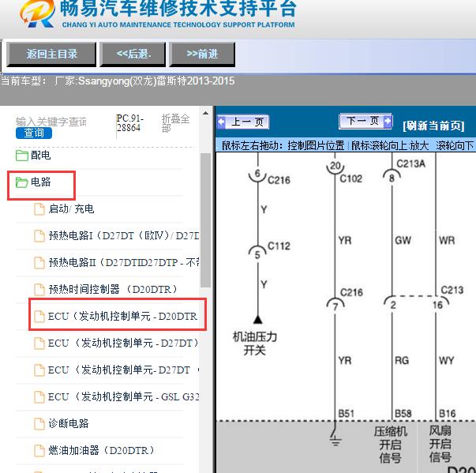476x473 pixels.
Task: Click connector label C102 in the diagram
Action: (351, 178)
